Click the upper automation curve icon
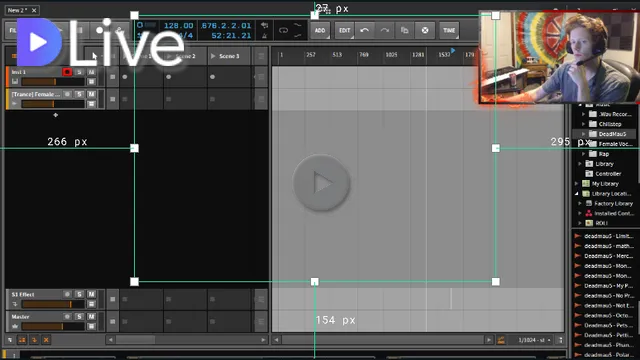The height and width of the screenshot is (360, 640). [298, 26]
